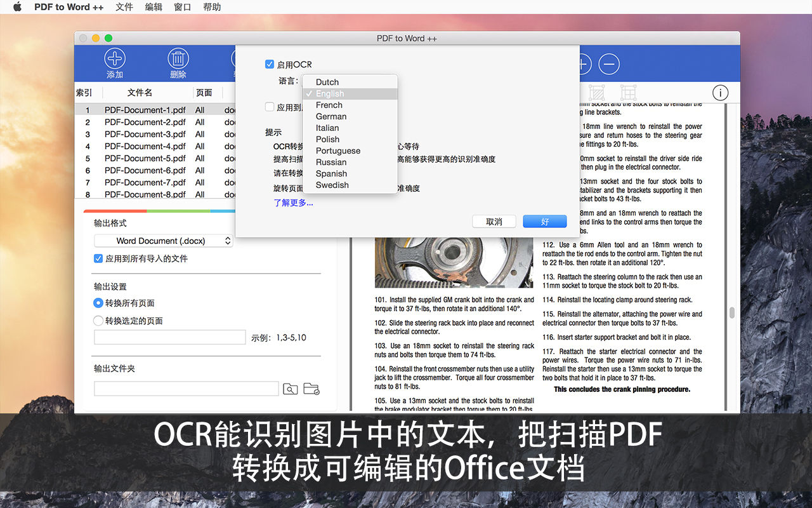Click the preview vertical scrollbar thumb
The image size is (812, 508).
(731, 312)
